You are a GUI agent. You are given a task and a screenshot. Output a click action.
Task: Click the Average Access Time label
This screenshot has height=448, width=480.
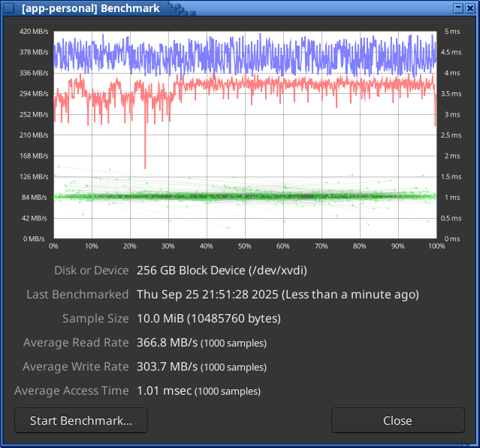pyautogui.click(x=71, y=391)
